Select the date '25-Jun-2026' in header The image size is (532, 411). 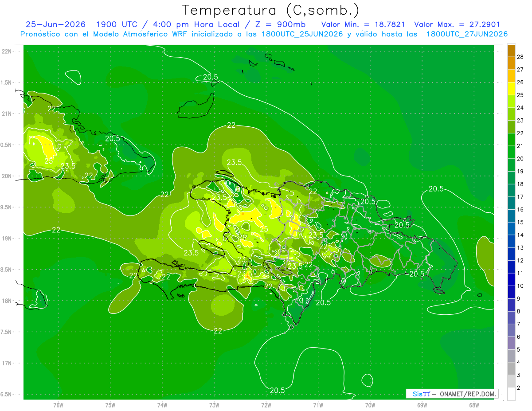[x=56, y=25]
